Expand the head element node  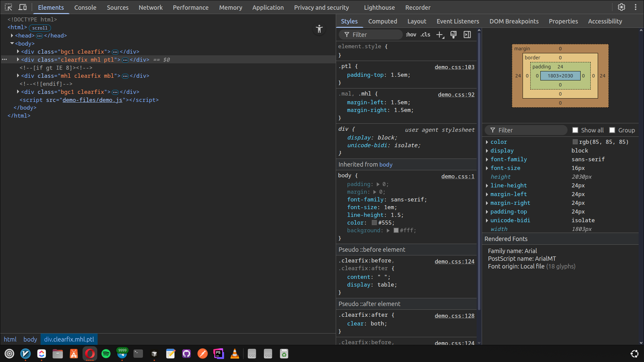[x=12, y=36]
